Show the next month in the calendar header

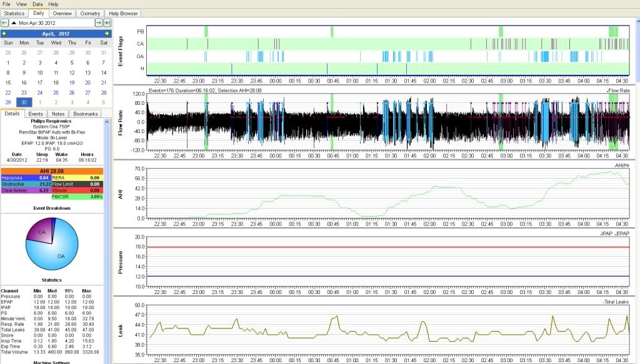click(107, 34)
